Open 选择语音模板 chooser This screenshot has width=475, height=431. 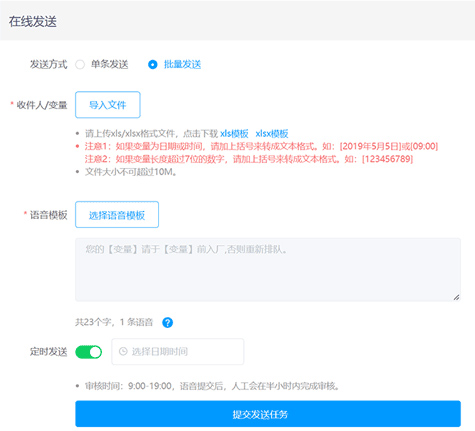[x=117, y=215]
